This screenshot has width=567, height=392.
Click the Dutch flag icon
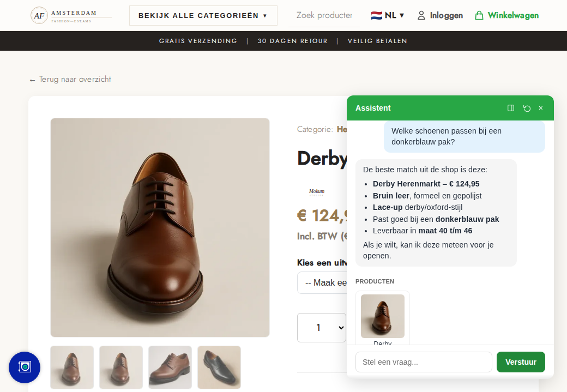pyautogui.click(x=376, y=16)
